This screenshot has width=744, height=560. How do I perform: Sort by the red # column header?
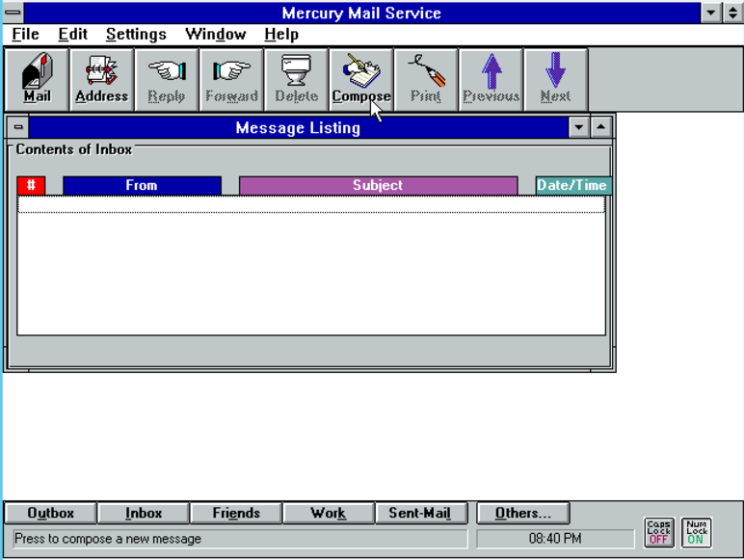pos(31,185)
